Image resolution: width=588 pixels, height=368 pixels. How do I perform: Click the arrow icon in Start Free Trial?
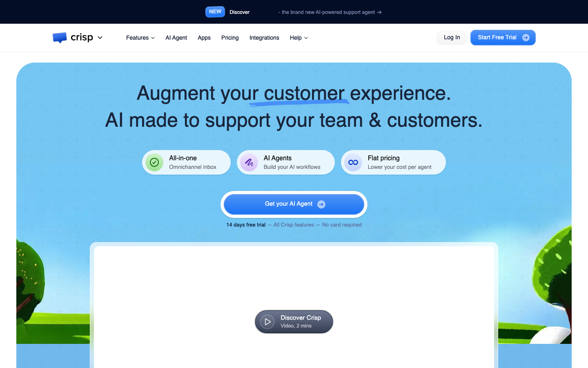click(526, 38)
